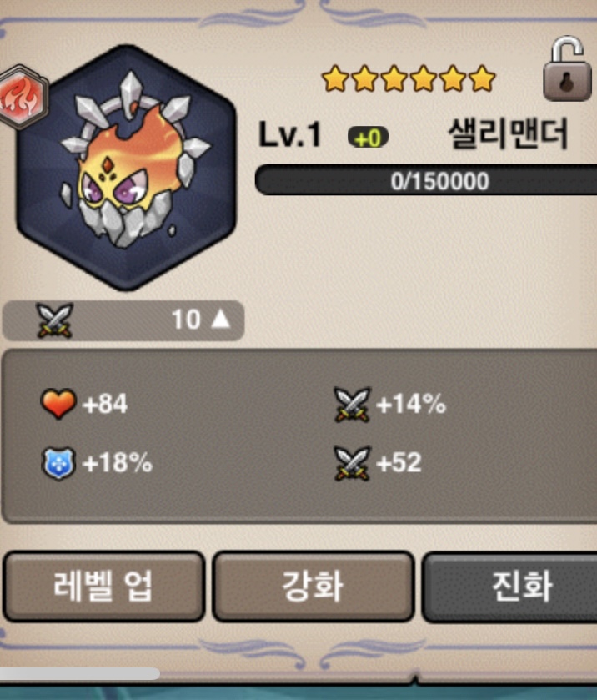Tap the +14% attack bonus text
The height and width of the screenshot is (700, 597).
point(411,404)
